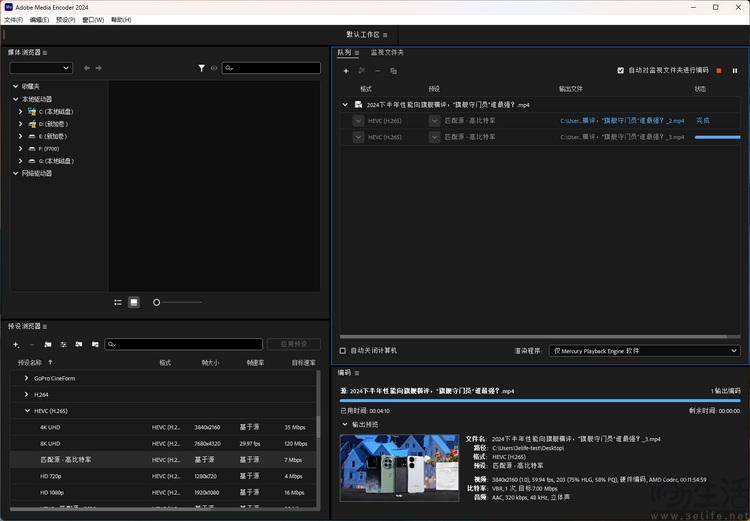Click the red stop queue button
The image size is (750, 521).
(x=718, y=70)
